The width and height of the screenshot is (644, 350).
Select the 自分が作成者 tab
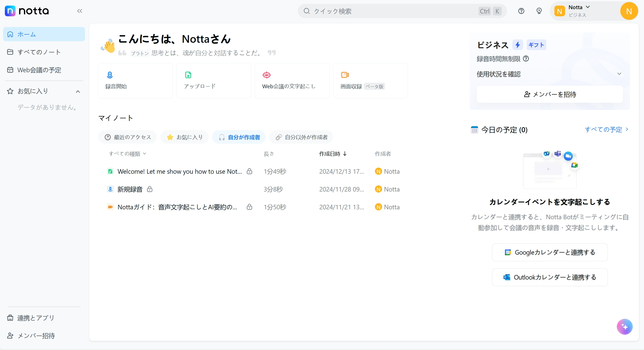(239, 137)
